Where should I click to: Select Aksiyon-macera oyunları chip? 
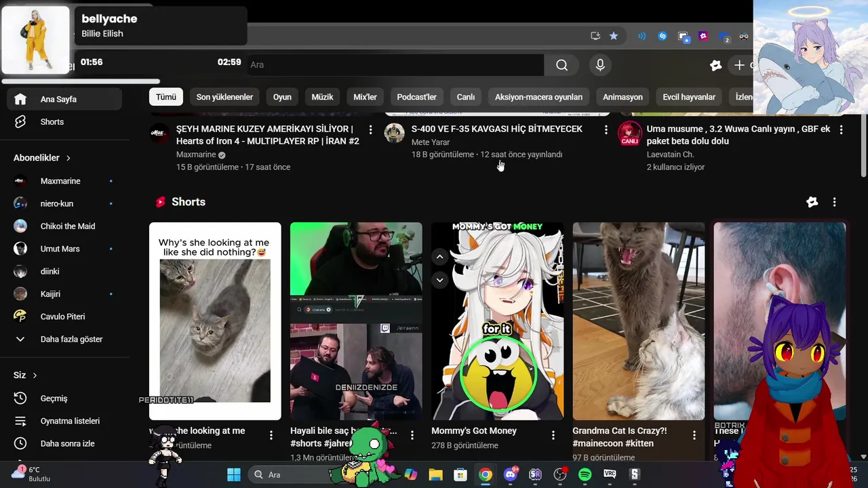[x=538, y=97]
